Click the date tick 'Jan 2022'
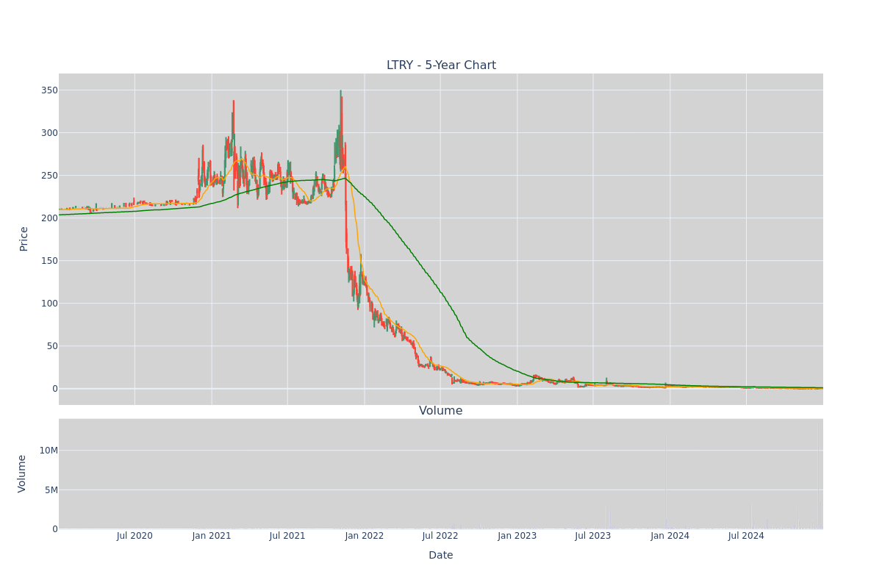Screen dimensions: 882x588 [x=365, y=536]
